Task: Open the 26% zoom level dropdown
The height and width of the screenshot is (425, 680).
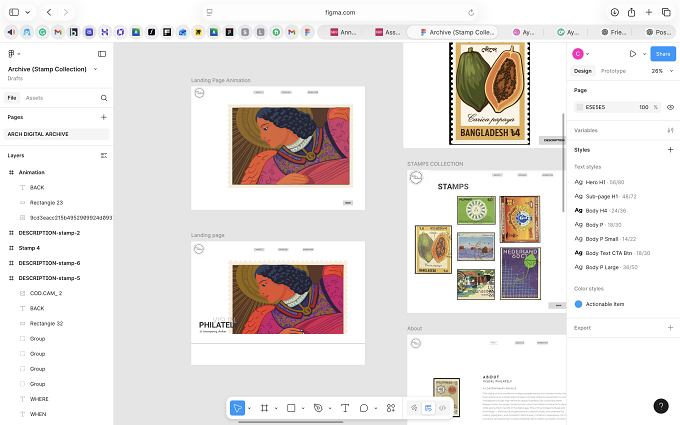Action: pos(662,71)
